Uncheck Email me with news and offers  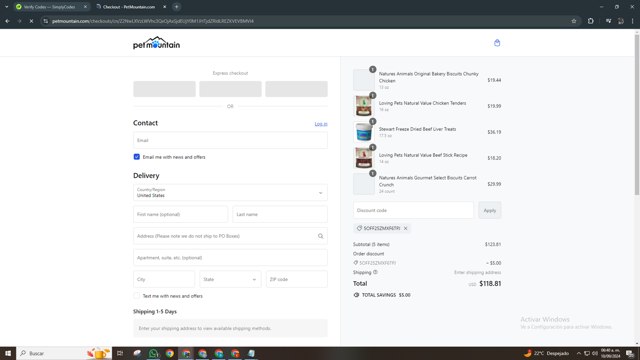(137, 157)
